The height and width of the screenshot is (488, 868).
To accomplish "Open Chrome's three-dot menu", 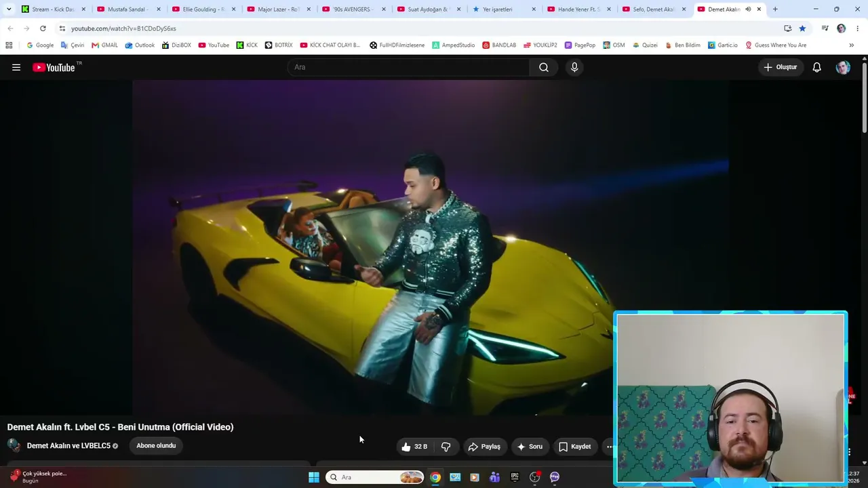I will (858, 28).
